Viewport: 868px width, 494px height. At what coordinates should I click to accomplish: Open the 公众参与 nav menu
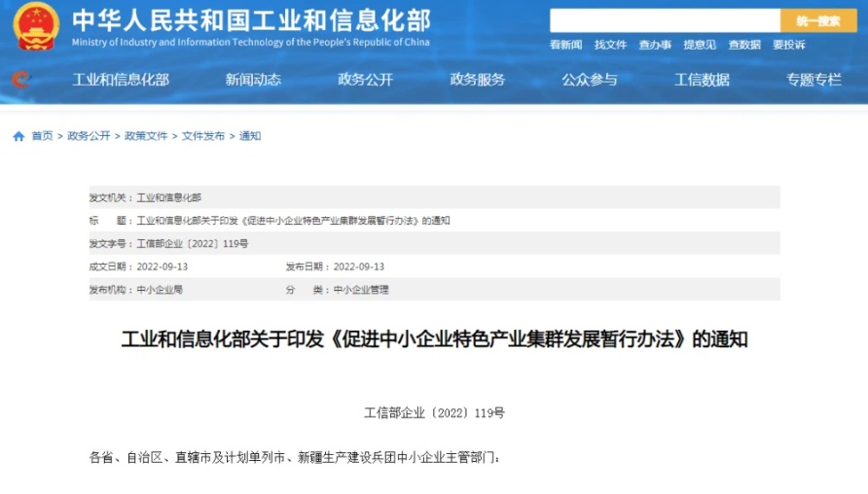(590, 80)
